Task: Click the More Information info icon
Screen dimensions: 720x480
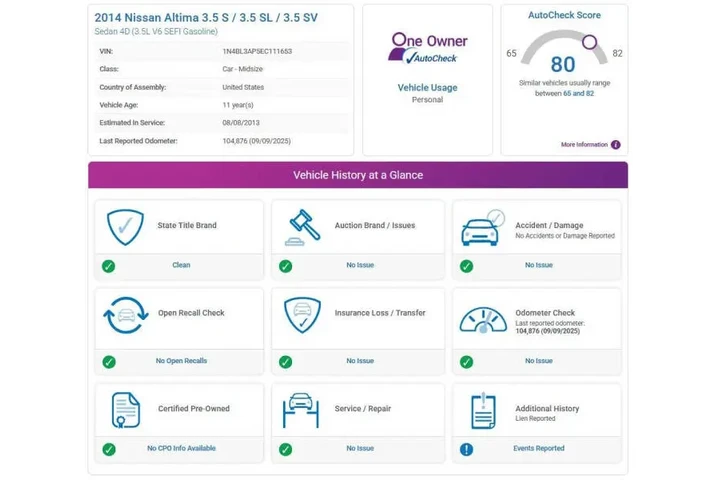Action: [x=616, y=145]
